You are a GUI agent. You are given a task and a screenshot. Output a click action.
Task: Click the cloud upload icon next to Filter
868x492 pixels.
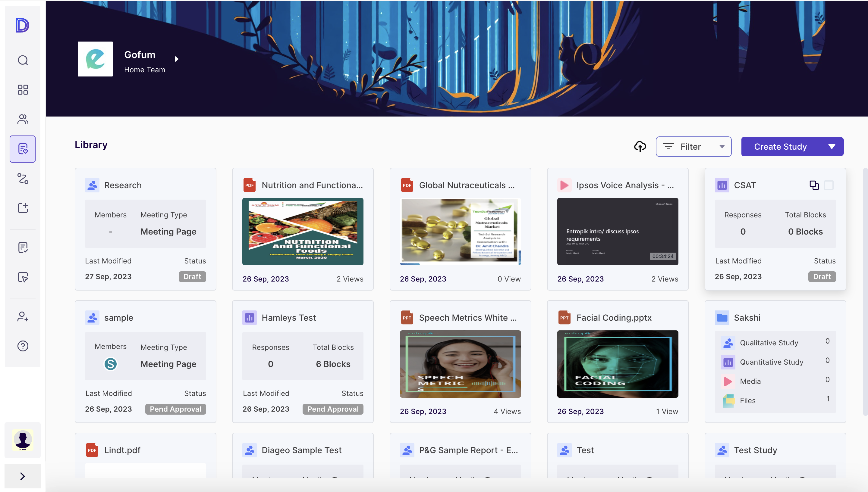coord(640,146)
